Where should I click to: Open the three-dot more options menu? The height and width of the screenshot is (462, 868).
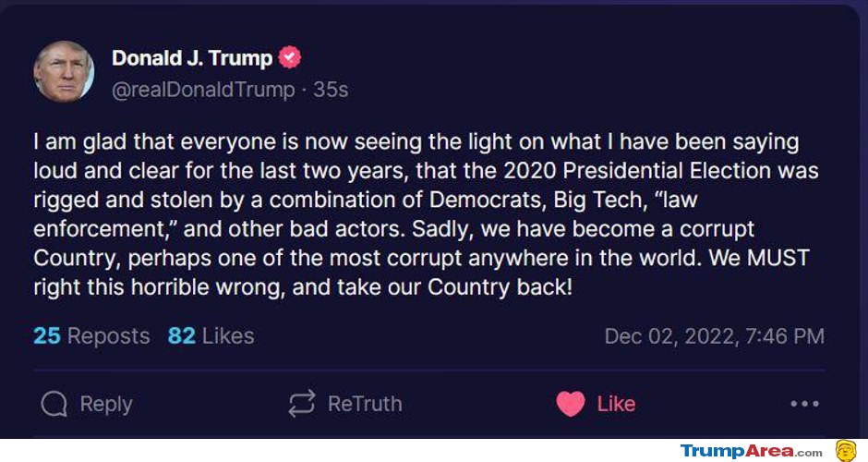804,404
